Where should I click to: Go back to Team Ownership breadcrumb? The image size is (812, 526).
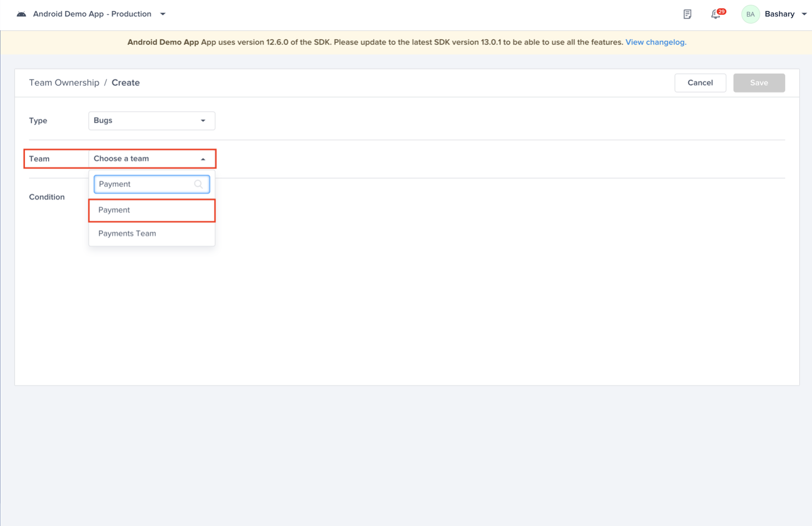(64, 83)
